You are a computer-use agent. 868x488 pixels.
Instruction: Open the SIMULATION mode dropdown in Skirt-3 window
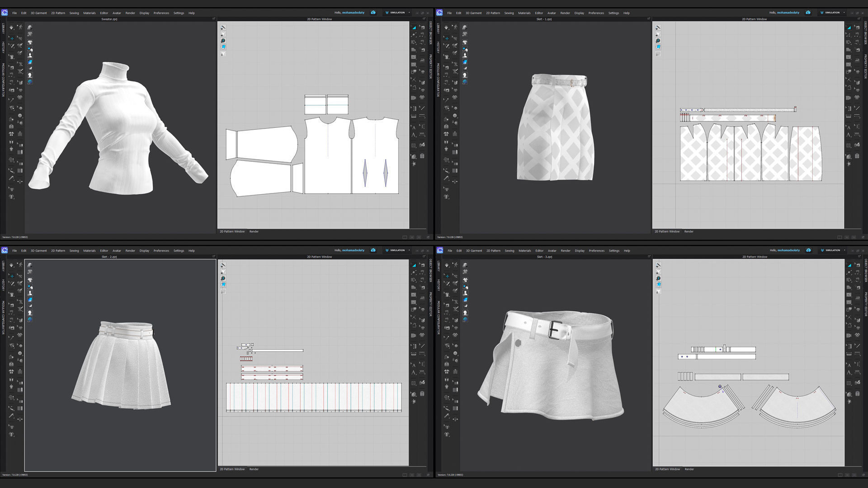coord(833,250)
